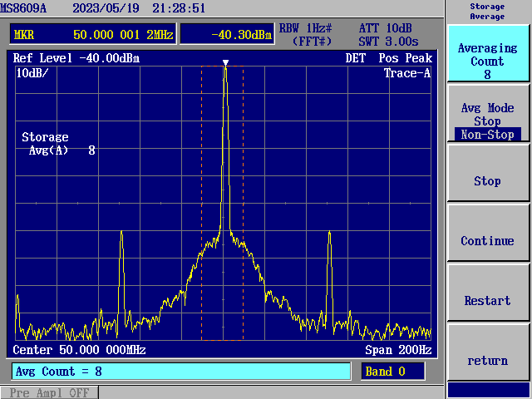The height and width of the screenshot is (399, 532).
Task: Click the (FFT#) indicator
Action: [x=312, y=42]
